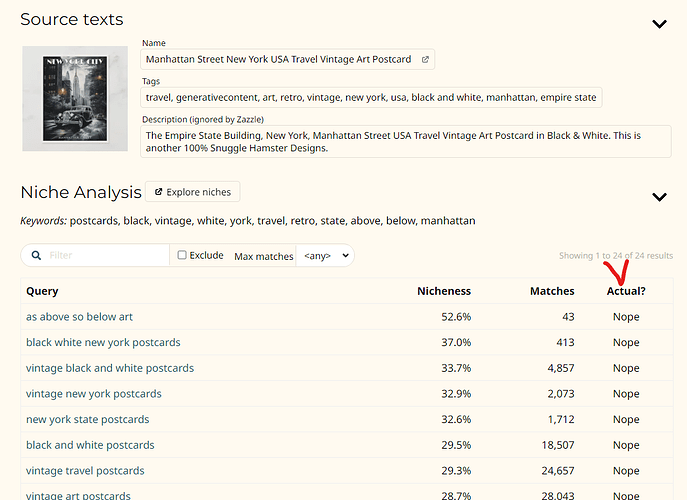Open the Max matches <any> dropdown
This screenshot has width=687, height=500.
[325, 255]
